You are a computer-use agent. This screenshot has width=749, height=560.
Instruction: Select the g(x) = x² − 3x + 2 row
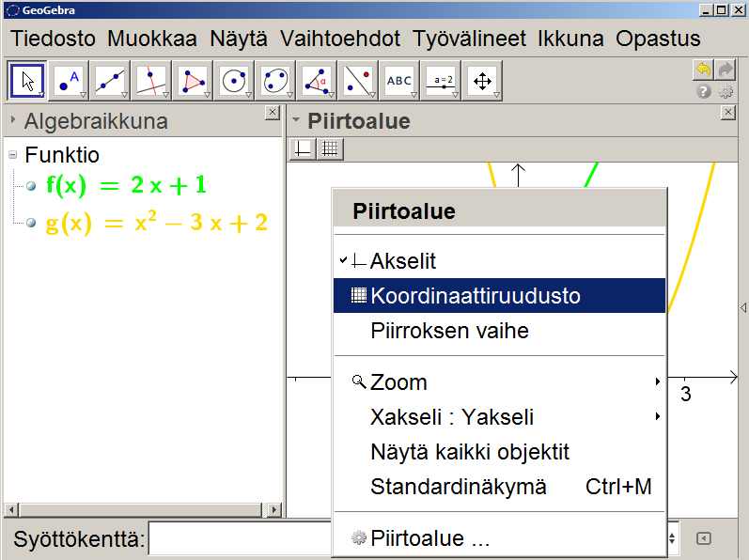pyautogui.click(x=157, y=223)
